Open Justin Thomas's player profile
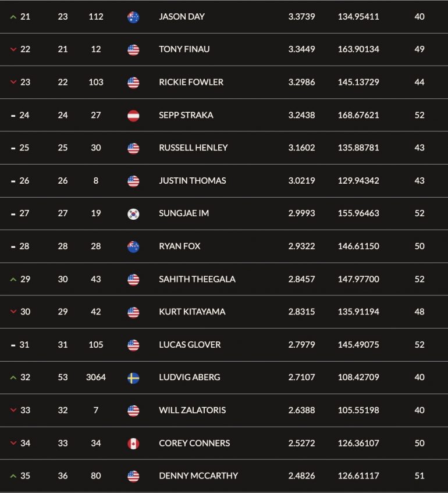448x493 pixels. (192, 180)
